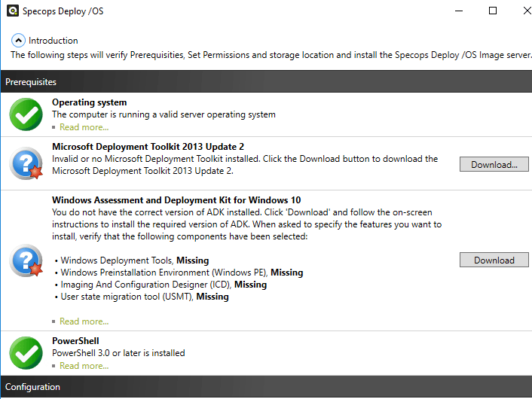Click the green checkmark icon for Operating system
This screenshot has height=399, width=532.
click(26, 114)
